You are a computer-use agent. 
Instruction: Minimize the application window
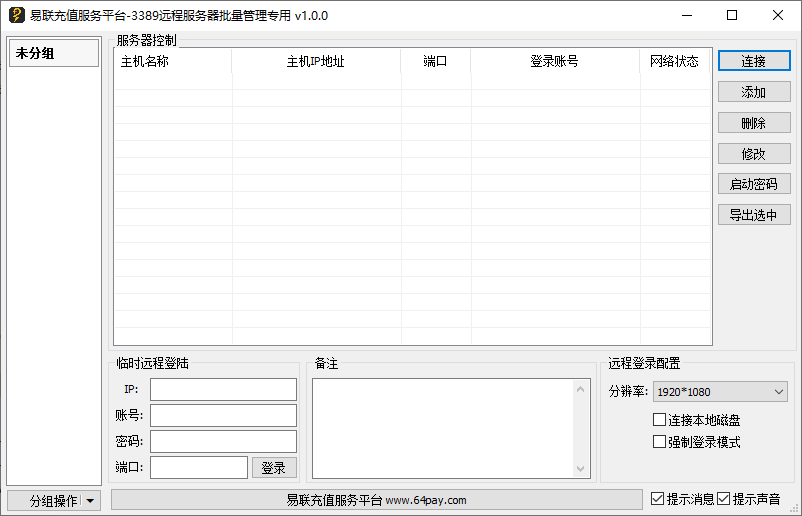[687, 15]
